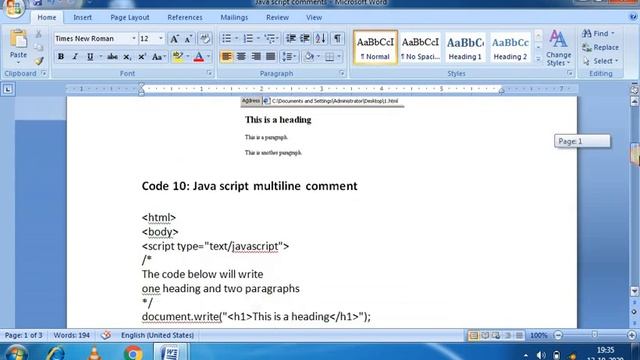Toggle Superscript formatting

pyautogui.click(x=142, y=57)
